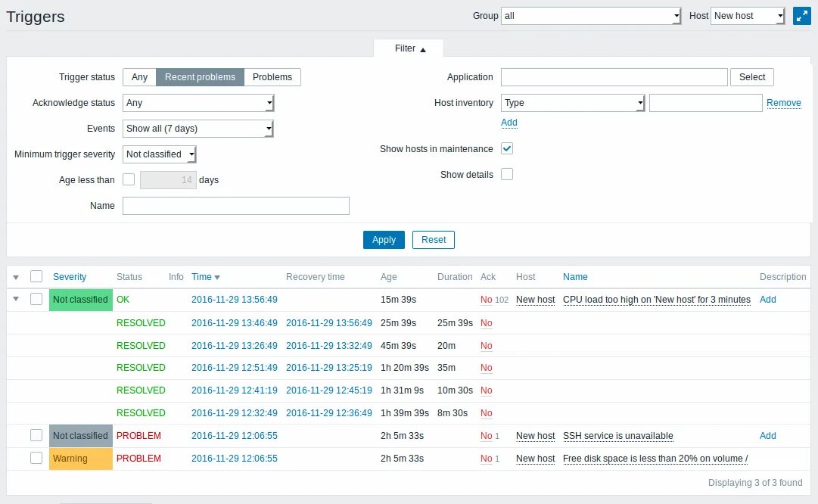This screenshot has height=504, width=818.
Task: Check the CPU load trigger checkbox
Action: (x=36, y=300)
